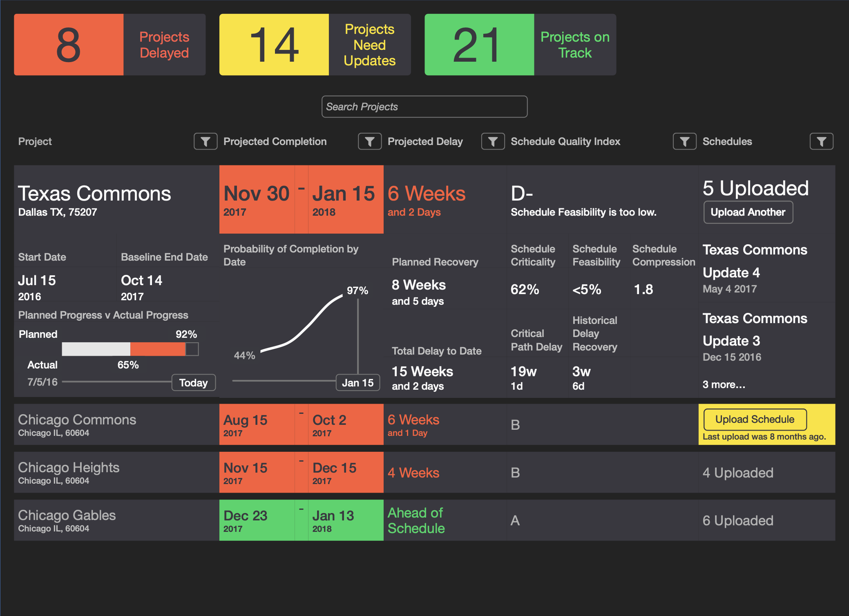
Task: Click the Schedules column filter icon
Action: click(x=821, y=142)
